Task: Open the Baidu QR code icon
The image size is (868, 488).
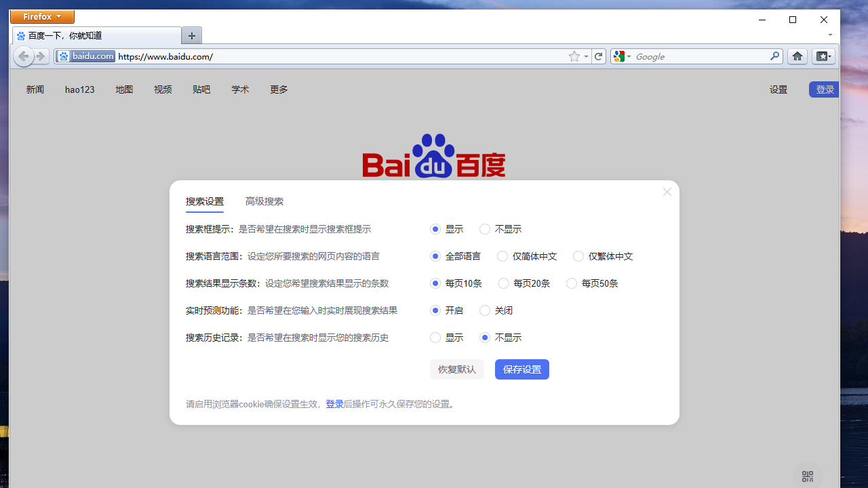Action: (x=807, y=476)
